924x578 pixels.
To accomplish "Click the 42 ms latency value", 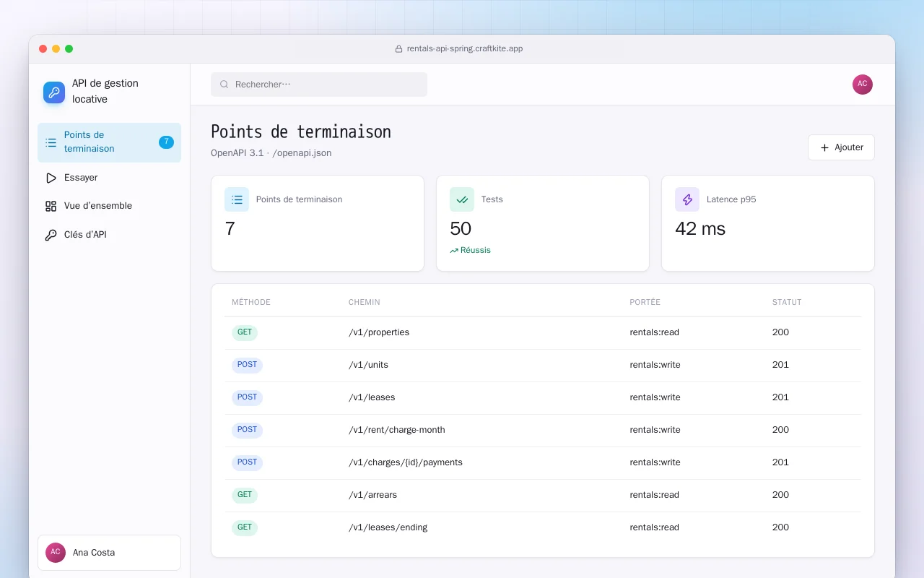I will point(700,229).
